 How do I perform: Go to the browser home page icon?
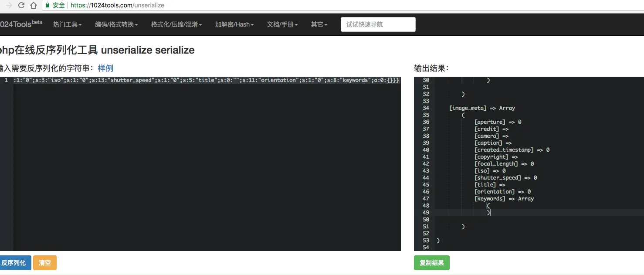34,6
